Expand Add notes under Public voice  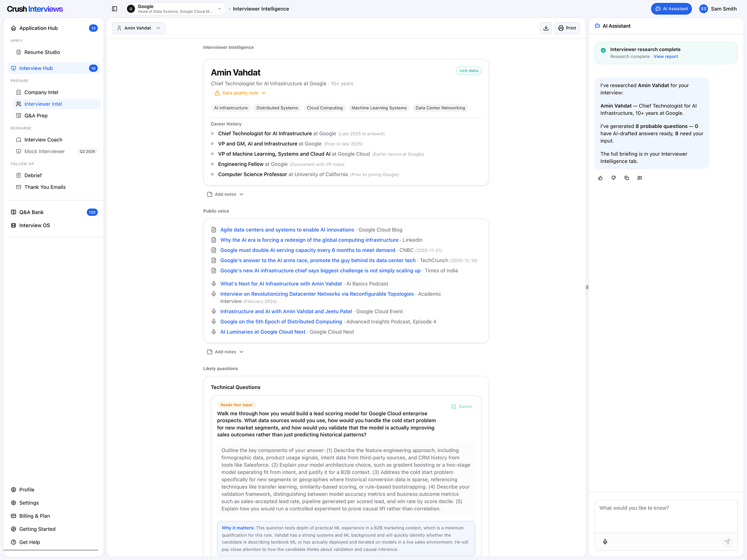(x=225, y=352)
